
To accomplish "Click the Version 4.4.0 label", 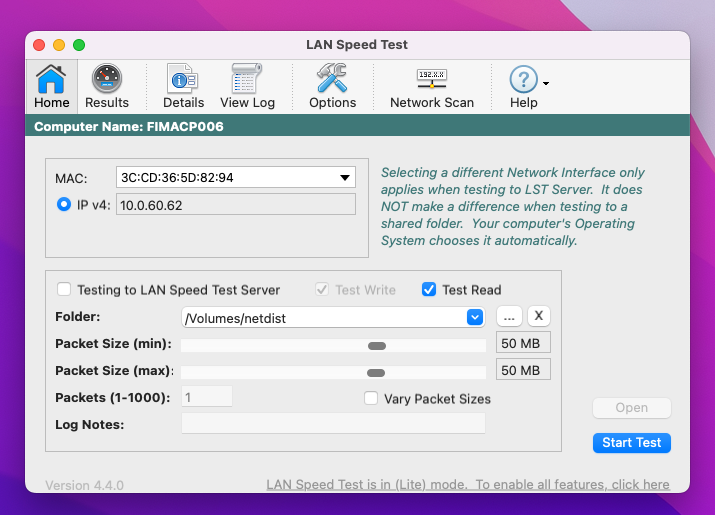I will 84,485.
